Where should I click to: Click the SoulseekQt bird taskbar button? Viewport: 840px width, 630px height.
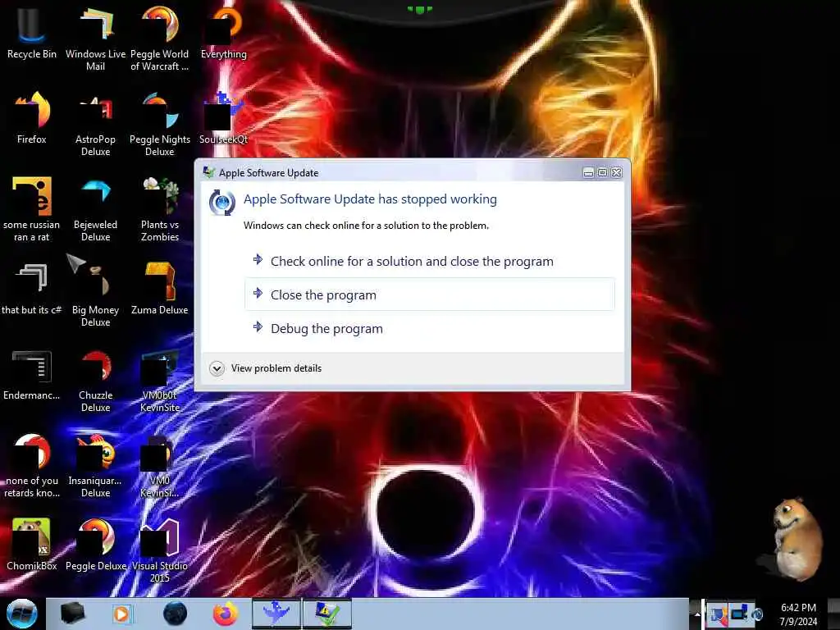(276, 614)
